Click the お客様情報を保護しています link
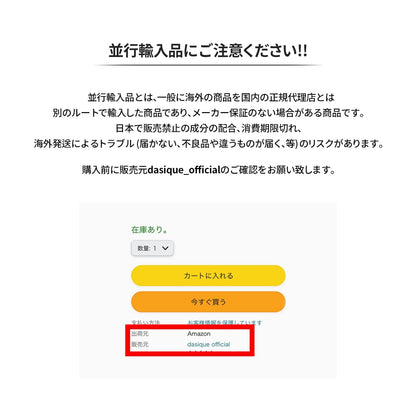 [x=225, y=322]
